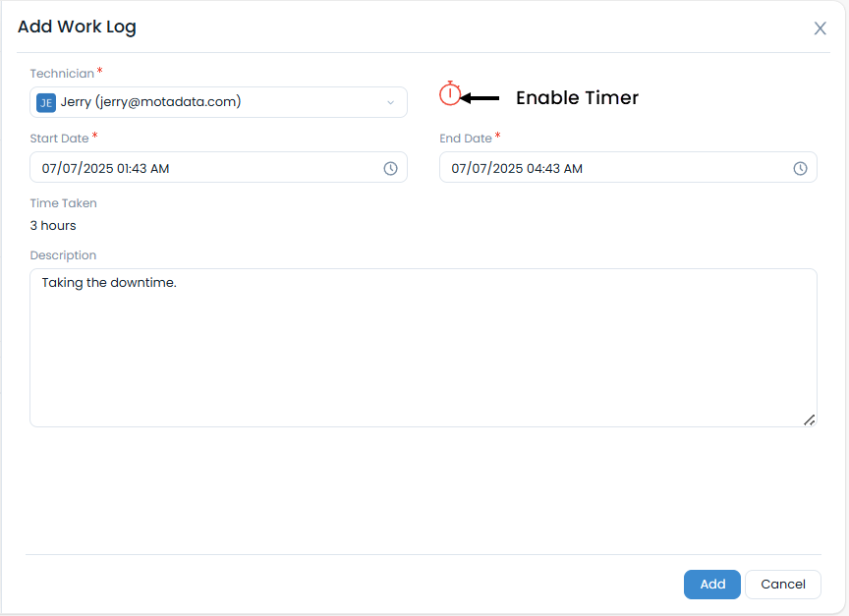Click the End Date field label
The image size is (849, 616).
466,139
